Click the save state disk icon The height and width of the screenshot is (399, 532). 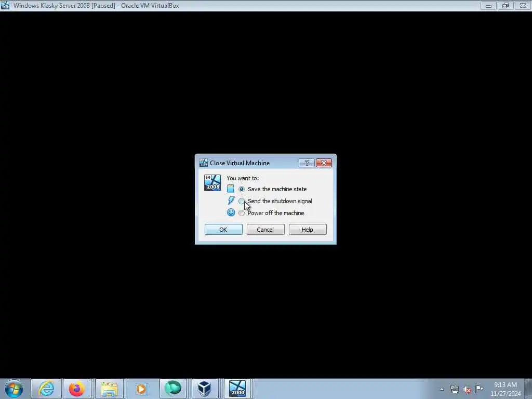coord(231,189)
